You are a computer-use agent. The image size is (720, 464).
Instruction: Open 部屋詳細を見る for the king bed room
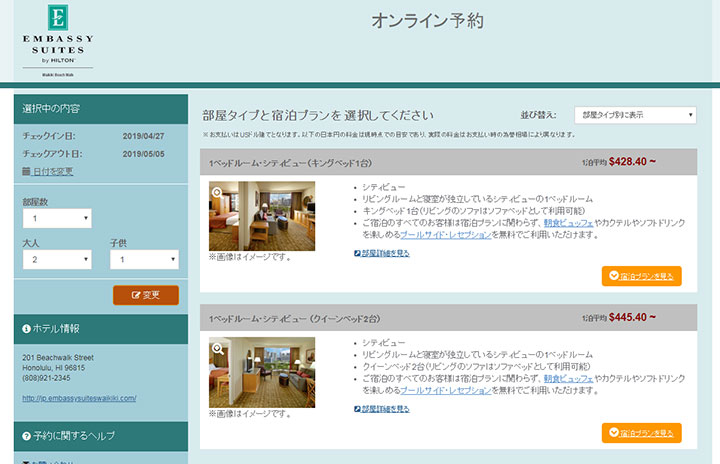382,253
